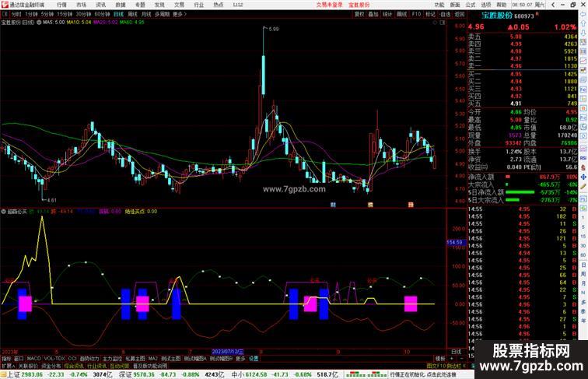Click the blue event marker under the chart

coord(333,205)
